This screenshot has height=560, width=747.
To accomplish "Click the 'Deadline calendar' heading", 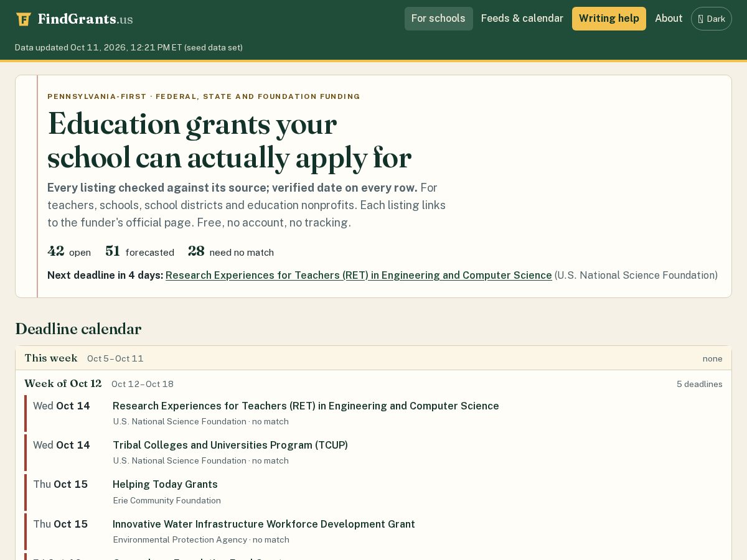I will [78, 329].
